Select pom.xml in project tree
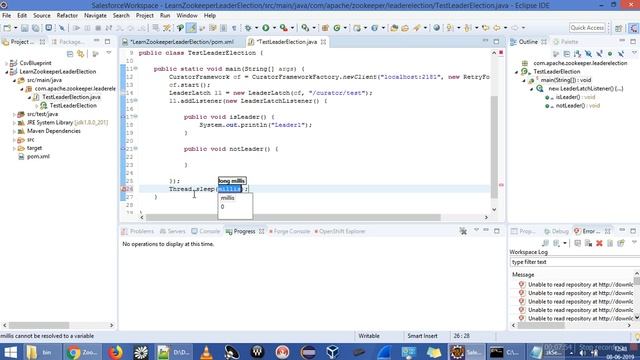 pos(38,157)
